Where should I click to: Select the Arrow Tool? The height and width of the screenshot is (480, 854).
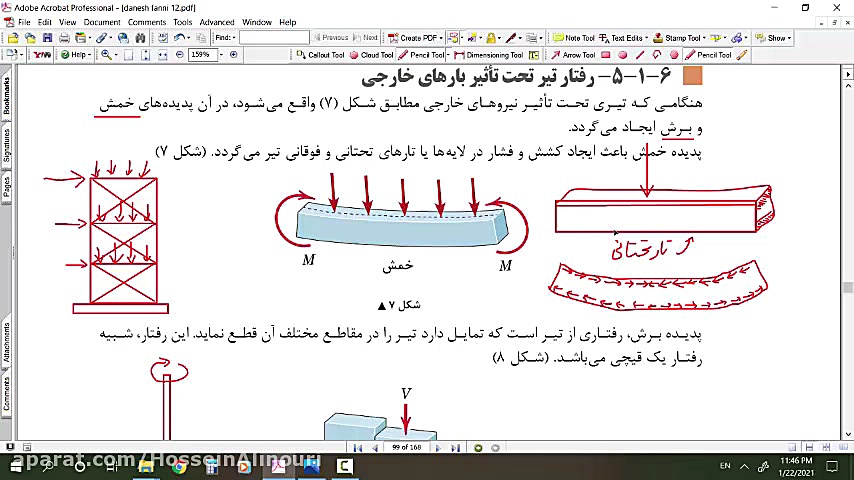(x=573, y=55)
